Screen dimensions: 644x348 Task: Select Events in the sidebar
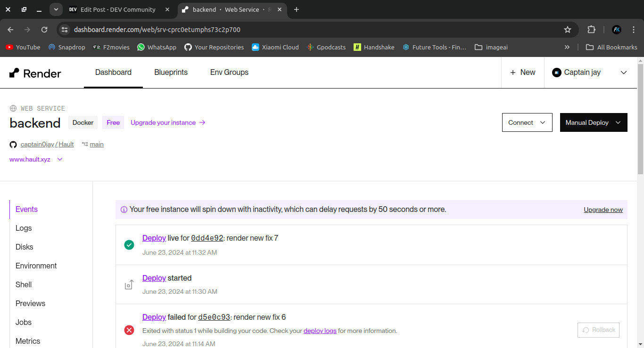(26, 210)
